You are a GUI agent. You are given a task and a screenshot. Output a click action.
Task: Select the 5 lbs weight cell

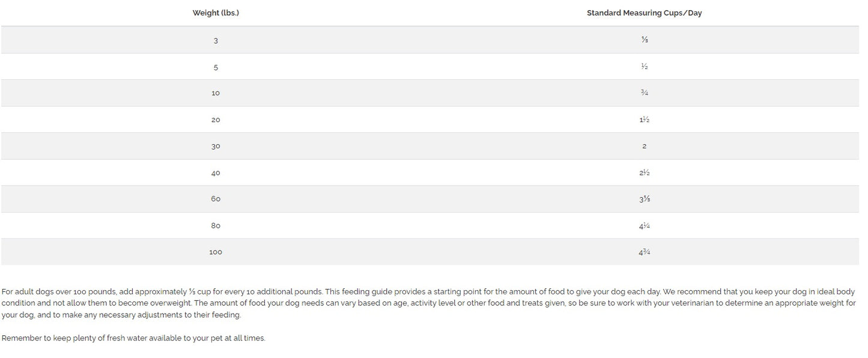[216, 67]
